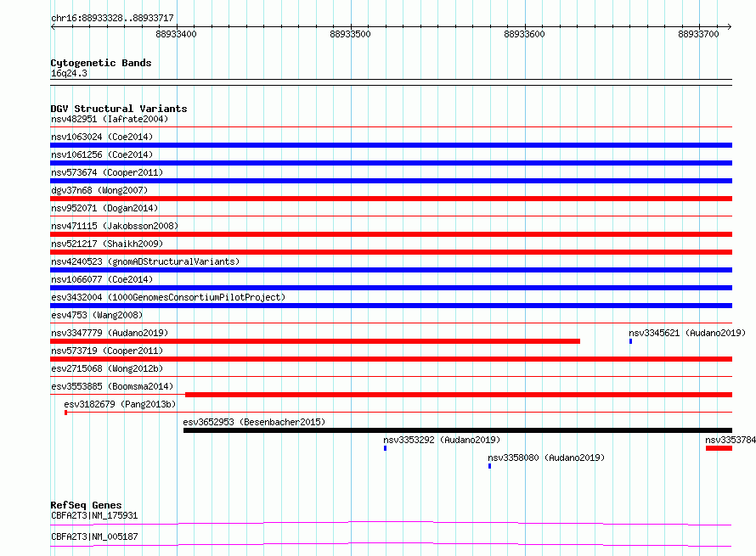
Task: Click the small blue nsv3345621 marker
Action: 630,341
